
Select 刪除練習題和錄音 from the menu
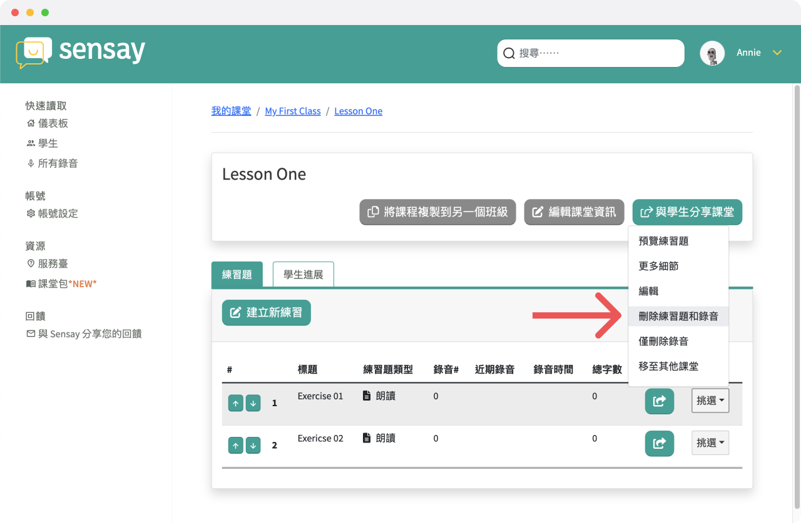[x=678, y=316]
